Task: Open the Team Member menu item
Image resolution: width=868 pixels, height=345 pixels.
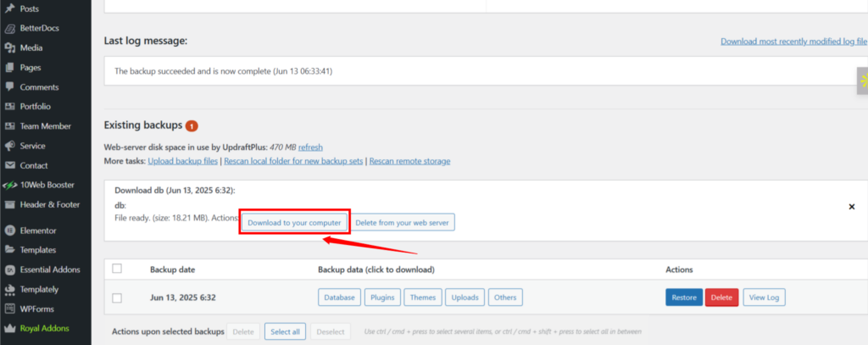Action: point(46,126)
